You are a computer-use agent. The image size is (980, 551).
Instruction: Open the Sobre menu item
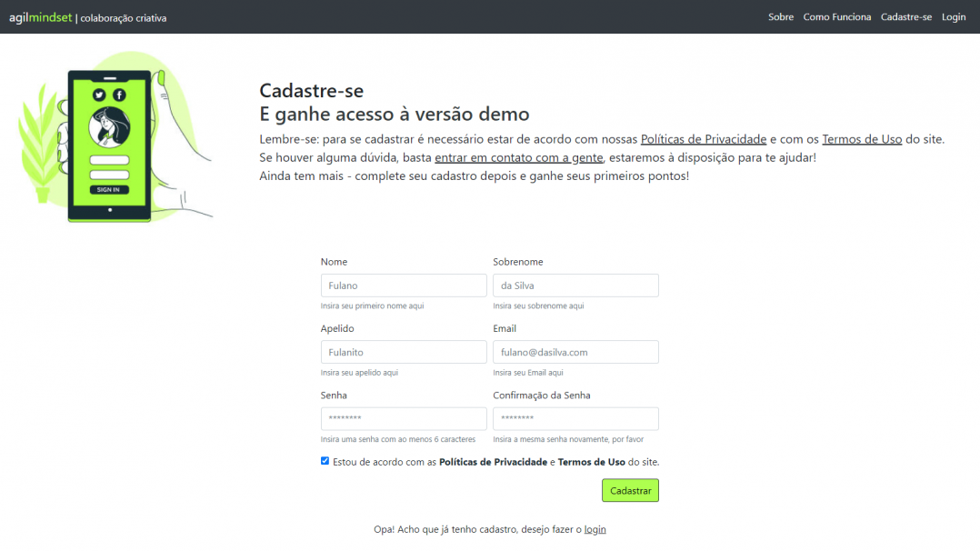pyautogui.click(x=780, y=16)
